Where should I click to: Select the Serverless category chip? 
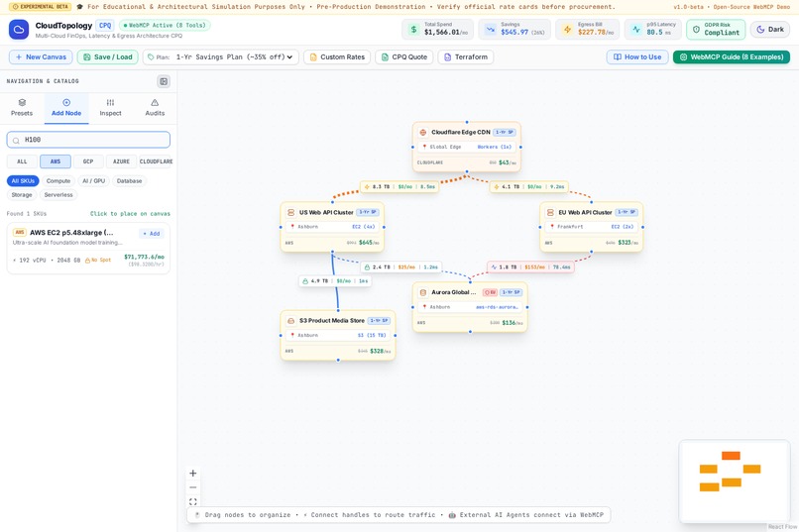click(x=58, y=195)
